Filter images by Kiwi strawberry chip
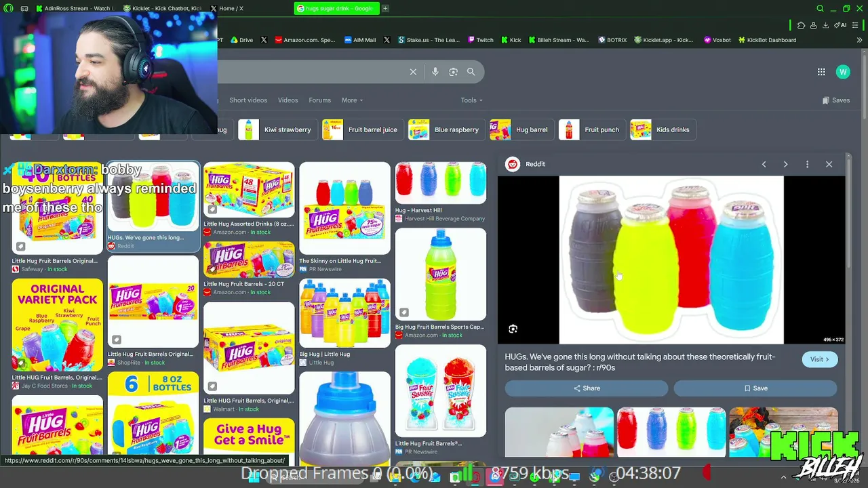868x488 pixels. pos(277,129)
